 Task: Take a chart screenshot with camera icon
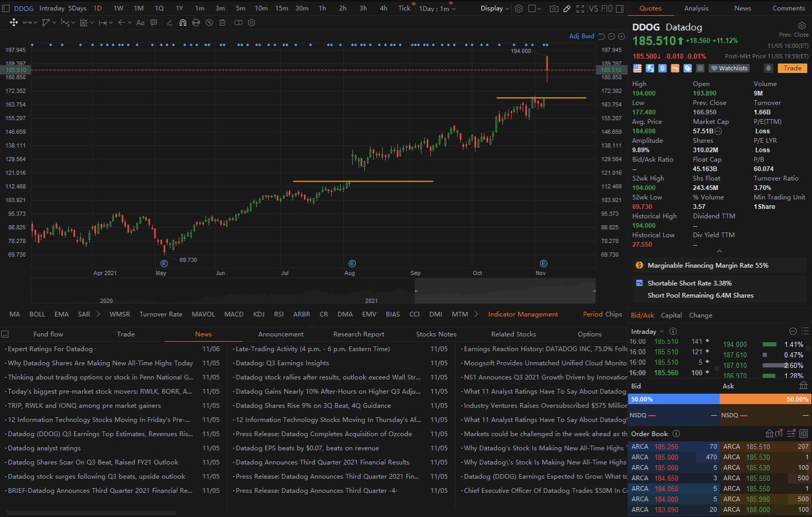click(x=554, y=8)
